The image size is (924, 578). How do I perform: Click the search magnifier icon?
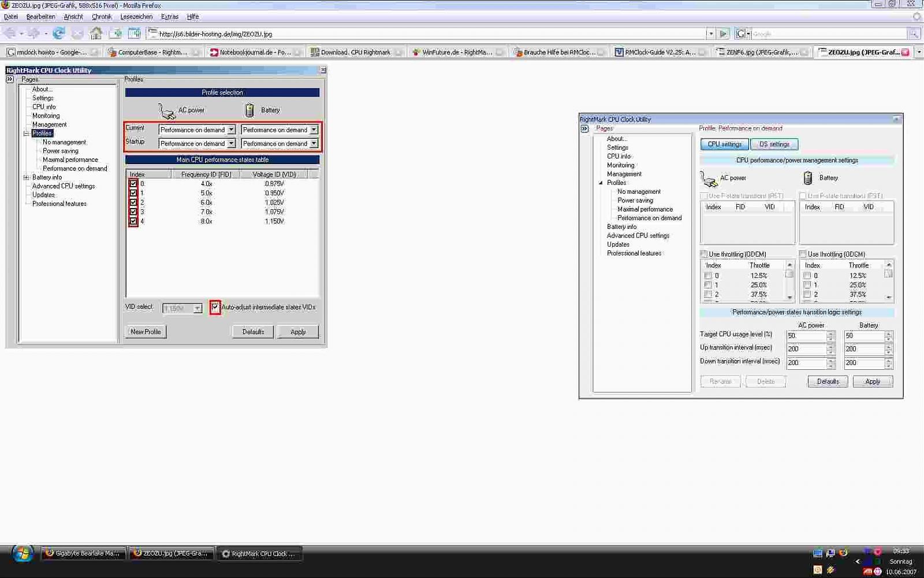tap(914, 34)
